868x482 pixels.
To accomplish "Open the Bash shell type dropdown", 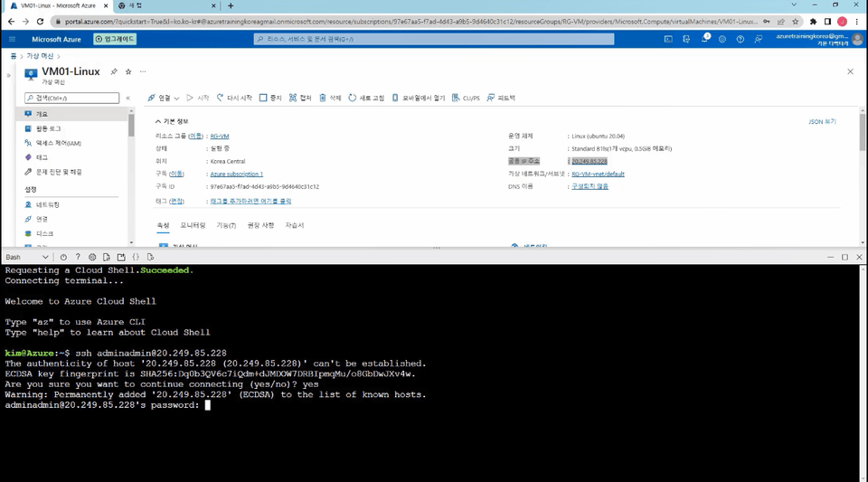I will click(27, 258).
